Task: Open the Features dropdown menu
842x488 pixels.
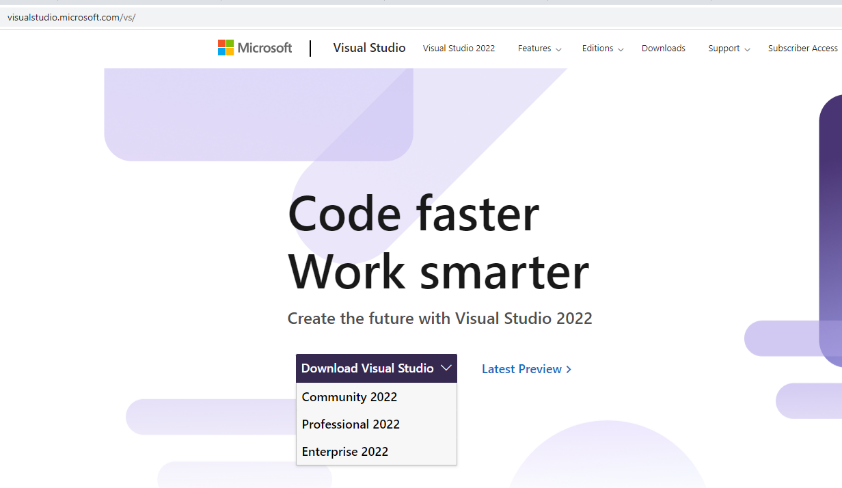Action: 535,48
